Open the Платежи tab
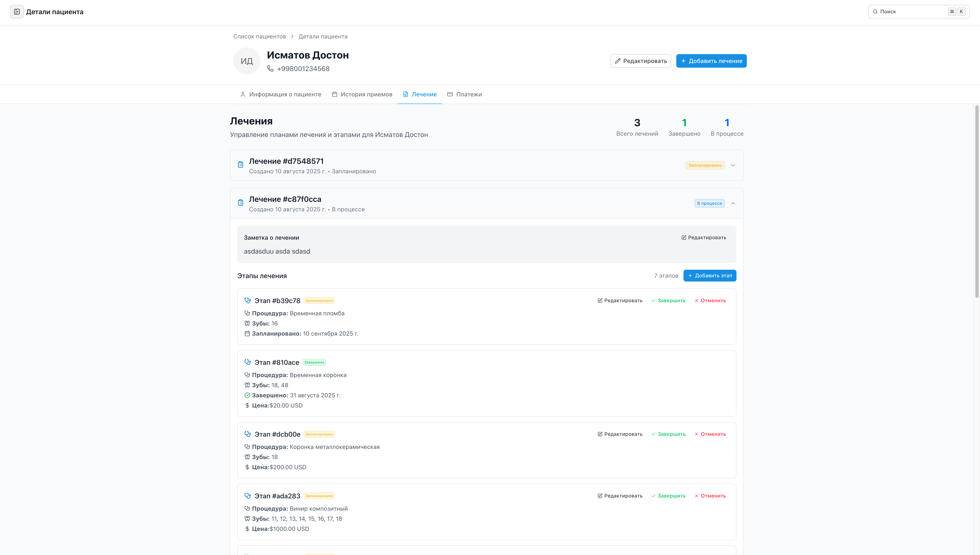Viewport: 980px width, 555px height. [x=464, y=94]
